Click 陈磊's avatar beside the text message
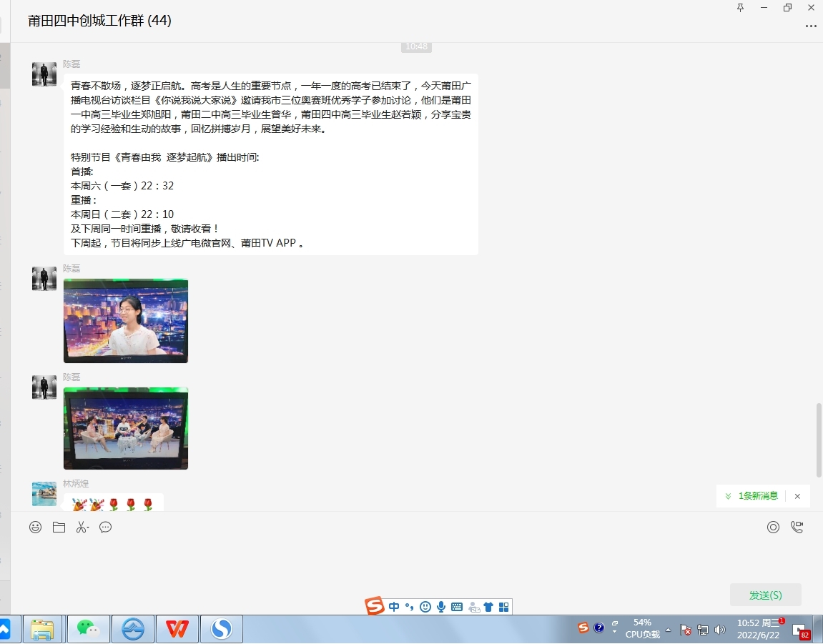823x644 pixels. tap(44, 74)
